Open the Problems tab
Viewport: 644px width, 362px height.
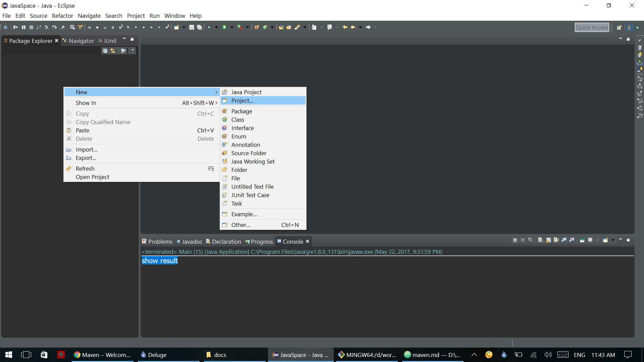157,242
